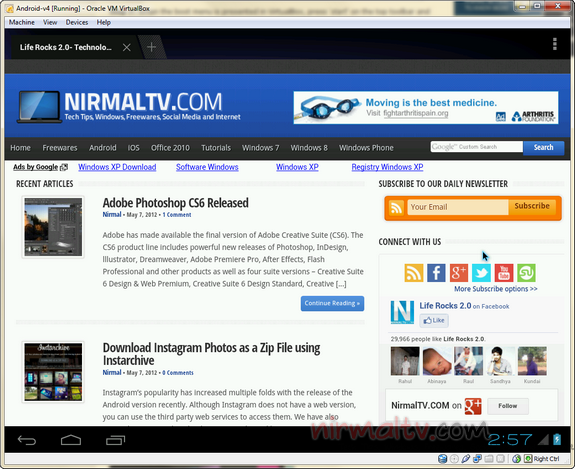575x469 pixels.
Task: Click the VirtualBox optical disk status icon
Action: 454,459
